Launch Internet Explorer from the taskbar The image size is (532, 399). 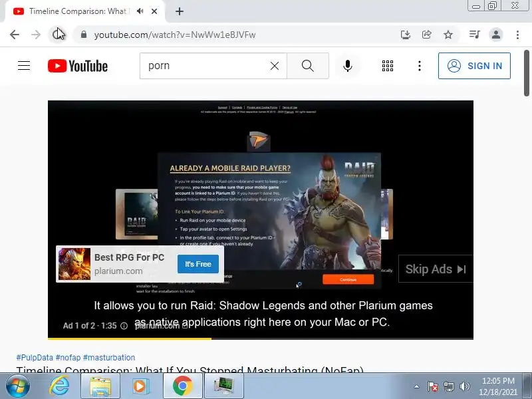[x=59, y=386]
